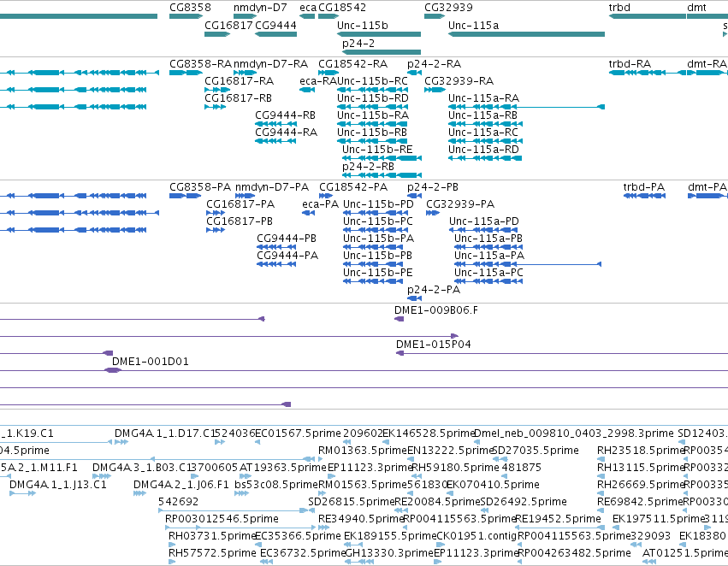Click the DME1-009B06.F clone label
Viewport: 728px width, 566px height.
436,310
